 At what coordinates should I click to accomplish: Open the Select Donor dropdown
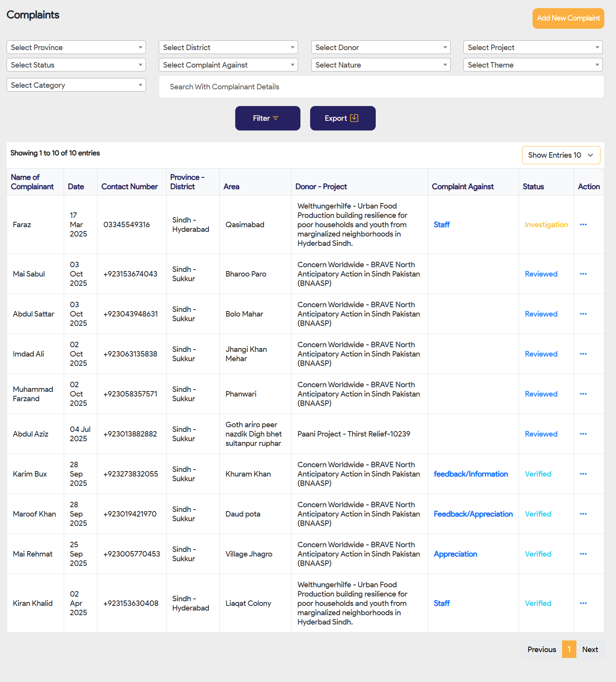click(x=380, y=47)
